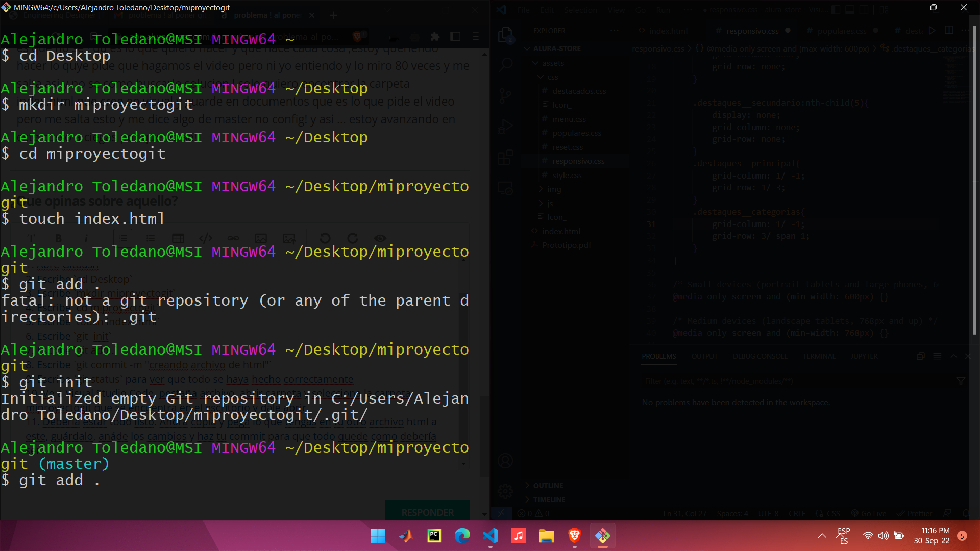Click forum editor redo icon
The height and width of the screenshot is (551, 980).
(x=353, y=238)
